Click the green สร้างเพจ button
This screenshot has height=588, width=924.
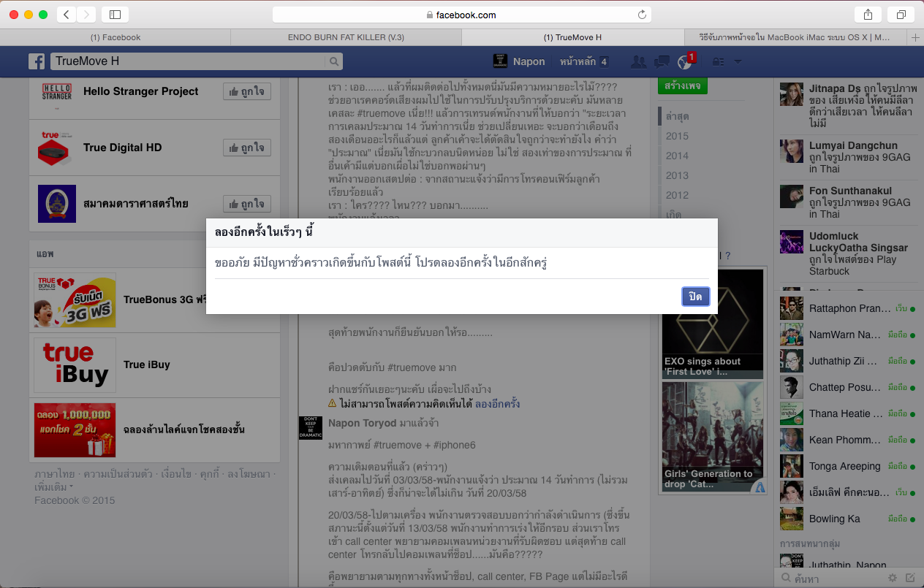tap(682, 86)
